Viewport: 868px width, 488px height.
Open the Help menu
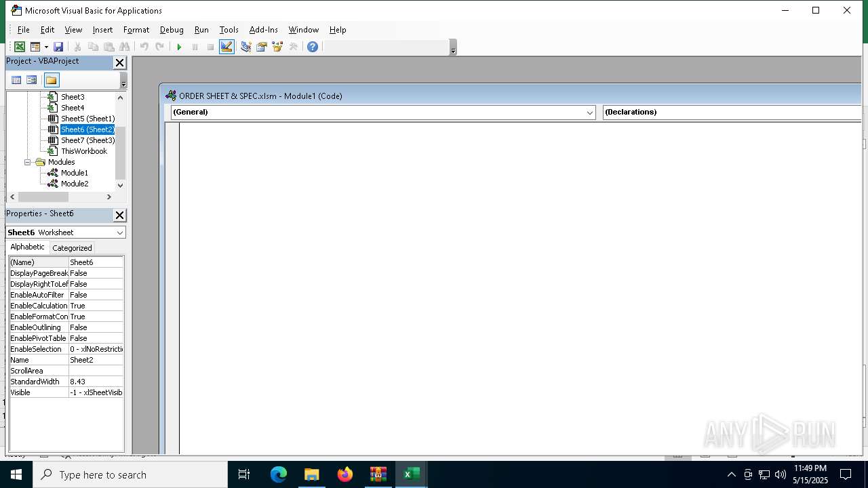pos(338,30)
